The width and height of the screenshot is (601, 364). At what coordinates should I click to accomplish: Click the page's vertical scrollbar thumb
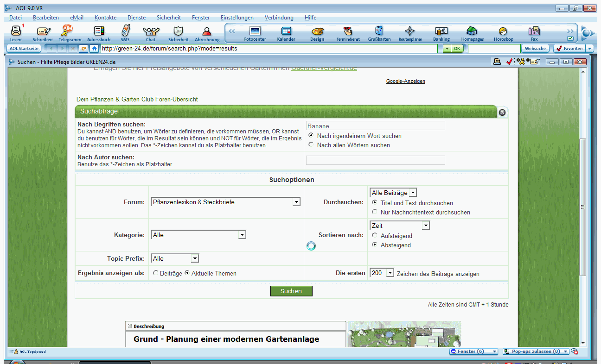click(x=583, y=206)
